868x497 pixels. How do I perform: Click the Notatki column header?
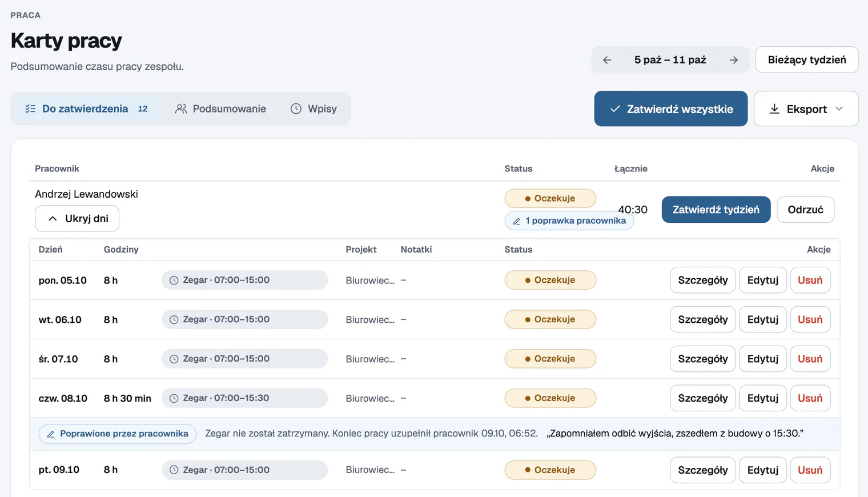pos(416,250)
